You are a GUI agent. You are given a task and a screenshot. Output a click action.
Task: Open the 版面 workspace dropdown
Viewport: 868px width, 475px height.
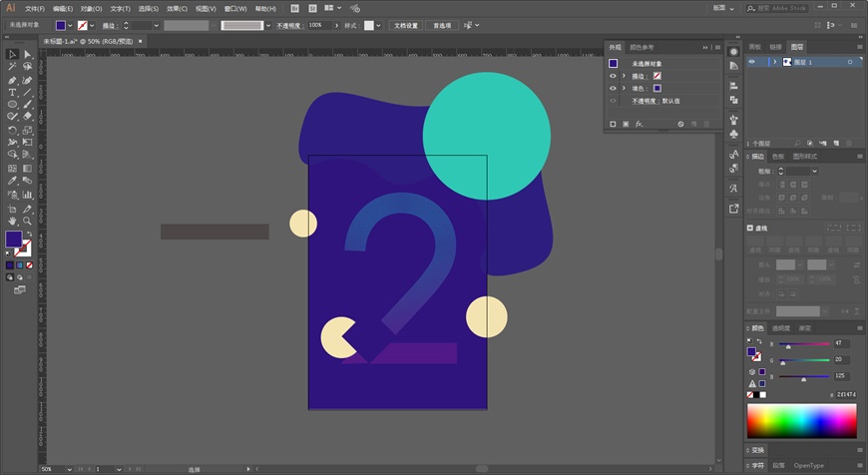tap(724, 8)
